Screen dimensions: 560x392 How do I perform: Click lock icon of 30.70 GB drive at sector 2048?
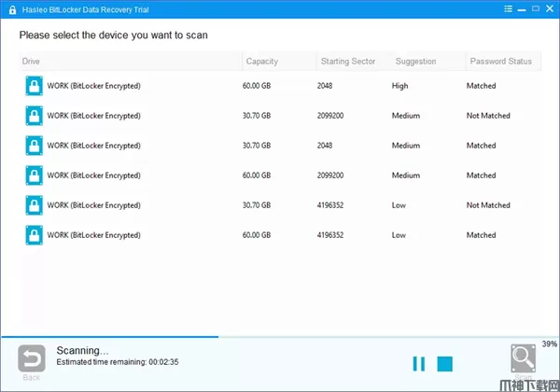[x=34, y=146]
